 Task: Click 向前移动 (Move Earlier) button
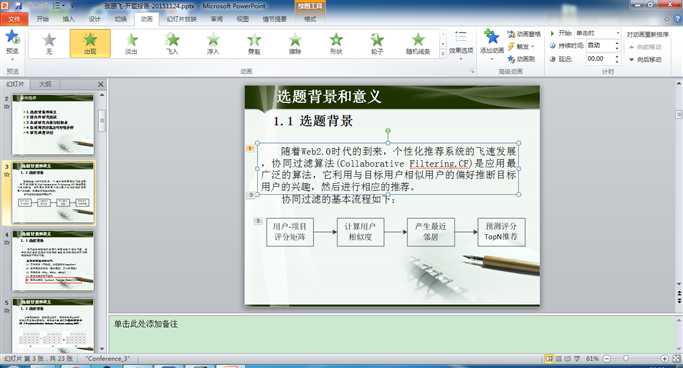pyautogui.click(x=645, y=47)
